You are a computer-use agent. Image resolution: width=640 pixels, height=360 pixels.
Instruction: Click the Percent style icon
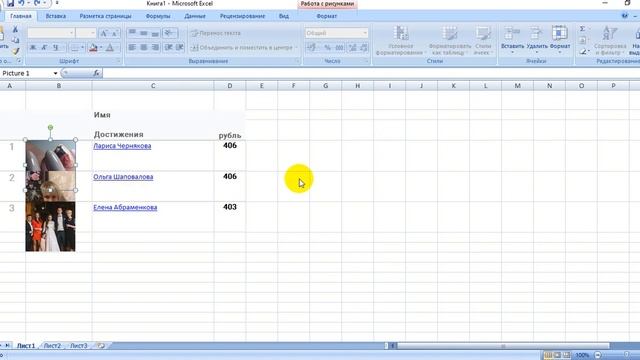pos(327,48)
